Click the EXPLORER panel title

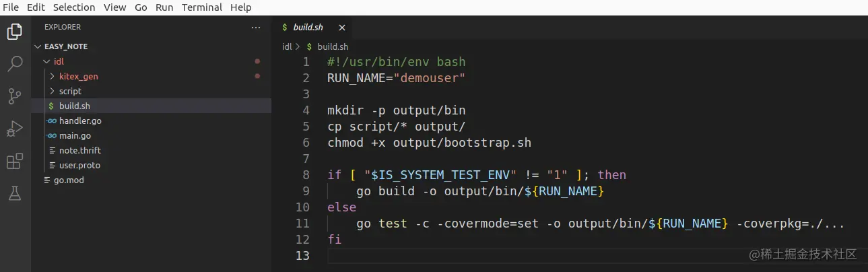pyautogui.click(x=63, y=28)
